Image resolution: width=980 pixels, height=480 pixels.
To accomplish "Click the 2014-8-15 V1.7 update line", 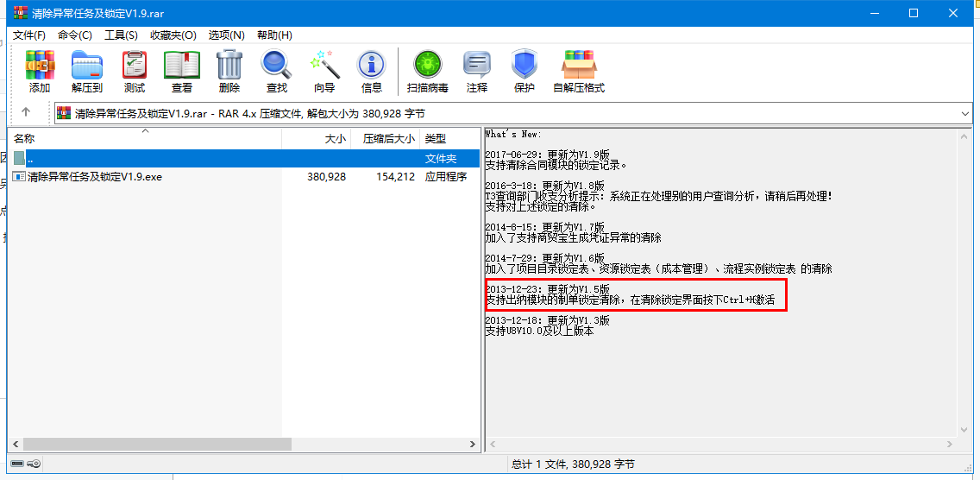I will click(x=544, y=227).
